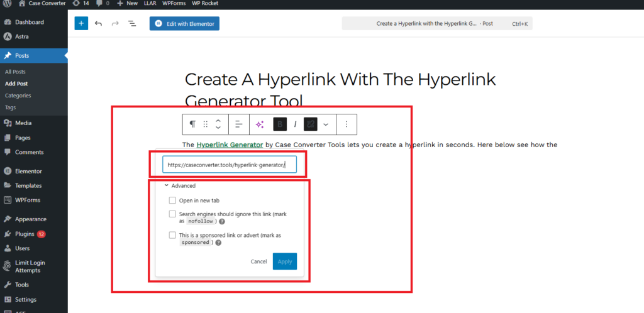This screenshot has width=644, height=313.
Task: Check the Open in new tab box
Action: [x=172, y=200]
